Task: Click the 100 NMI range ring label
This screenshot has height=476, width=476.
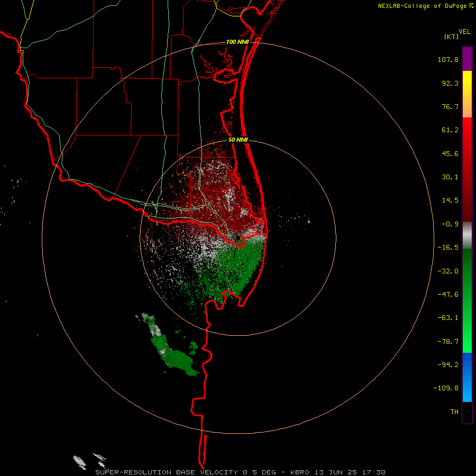Action: 237,42
